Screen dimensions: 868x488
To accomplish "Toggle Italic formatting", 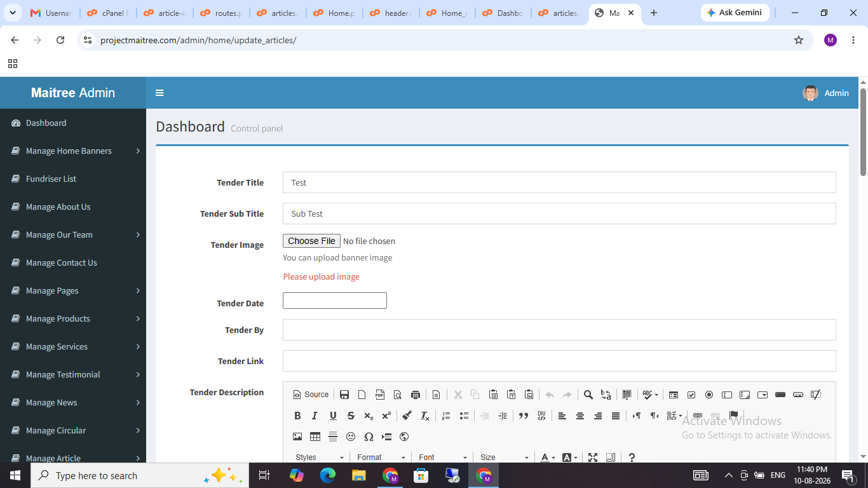I will click(315, 416).
